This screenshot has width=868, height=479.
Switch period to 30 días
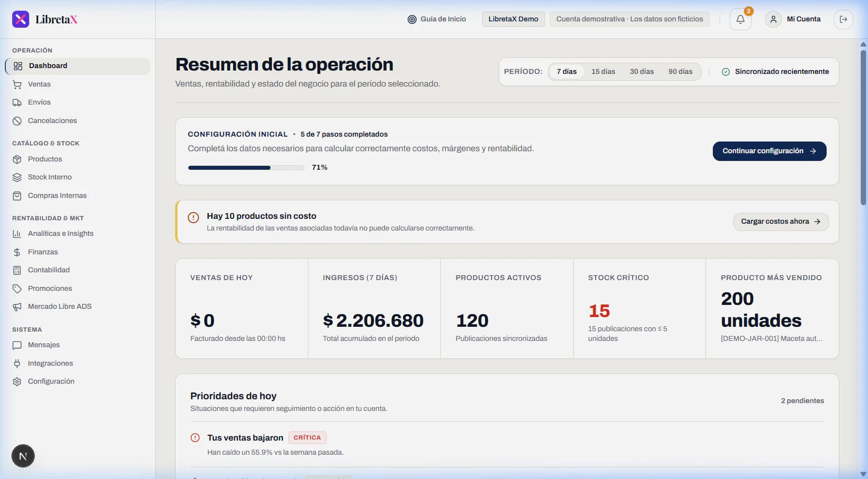click(642, 71)
